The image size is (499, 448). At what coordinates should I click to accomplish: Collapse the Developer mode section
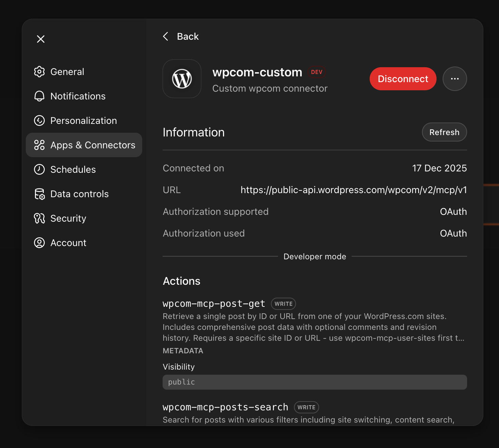coord(315,257)
